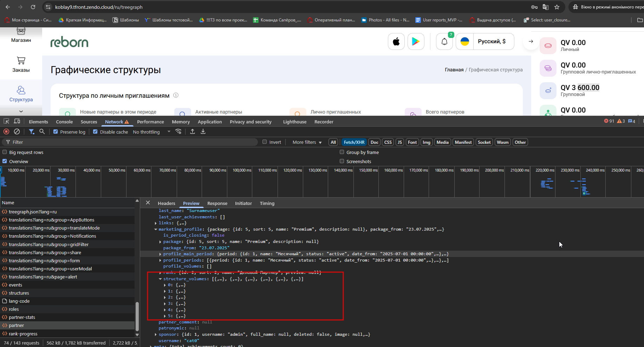Disable the Preserve log checkbox
The image size is (644, 347).
tap(56, 132)
